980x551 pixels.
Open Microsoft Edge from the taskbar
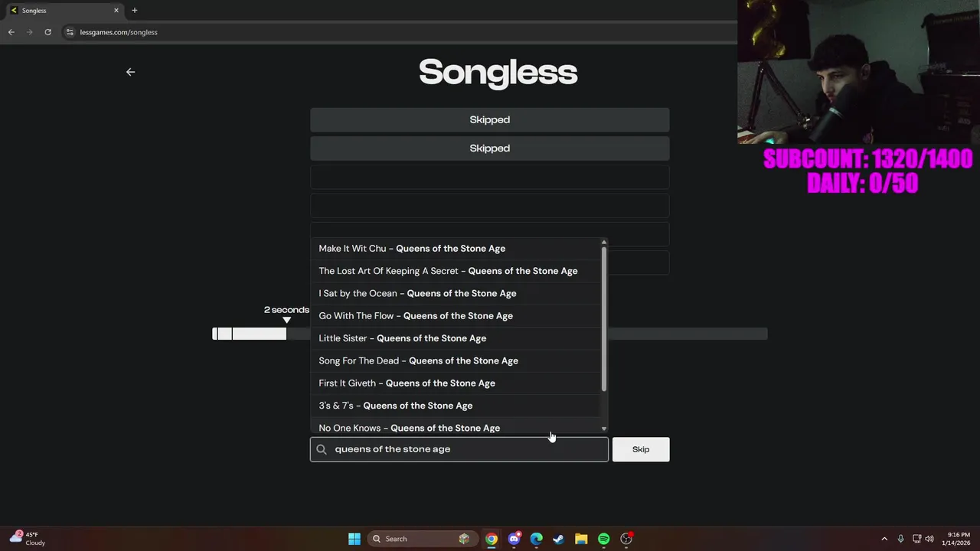537,539
